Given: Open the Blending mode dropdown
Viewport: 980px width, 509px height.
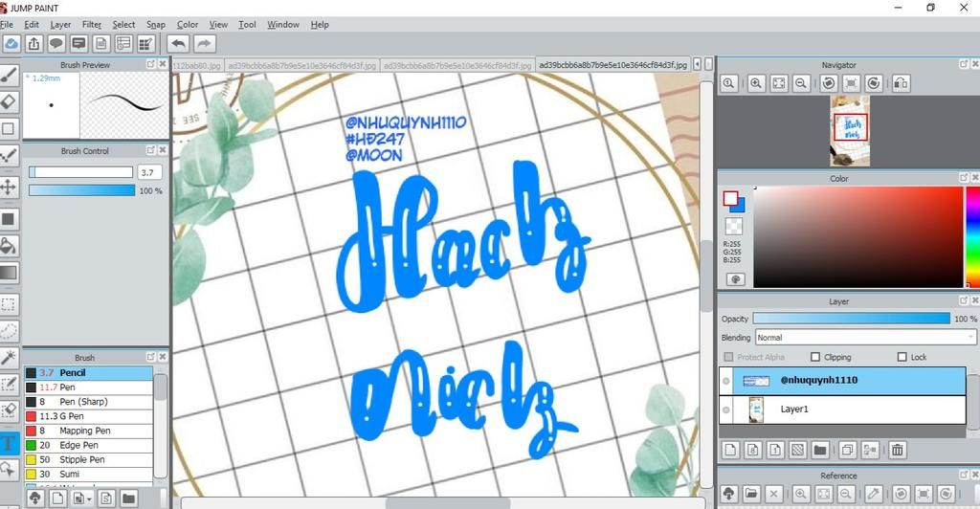Looking at the screenshot, I should pos(865,337).
